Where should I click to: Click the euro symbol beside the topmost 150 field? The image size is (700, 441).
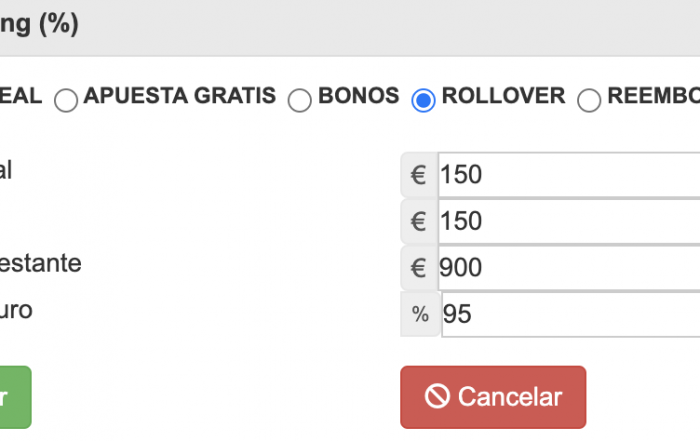point(419,175)
